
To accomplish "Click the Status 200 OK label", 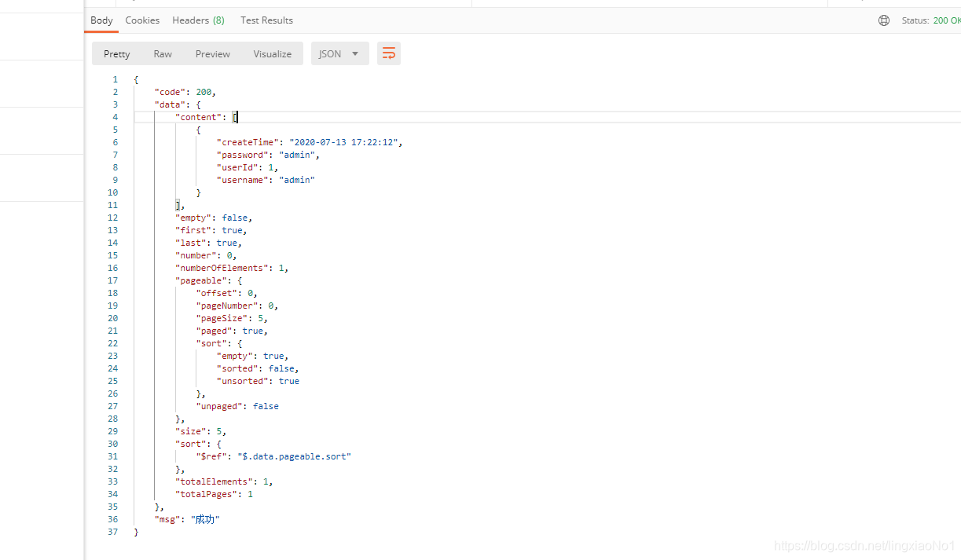I will click(x=931, y=20).
